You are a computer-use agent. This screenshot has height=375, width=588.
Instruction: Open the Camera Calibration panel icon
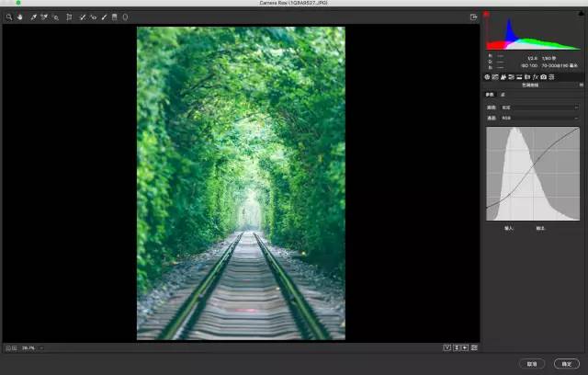click(545, 77)
